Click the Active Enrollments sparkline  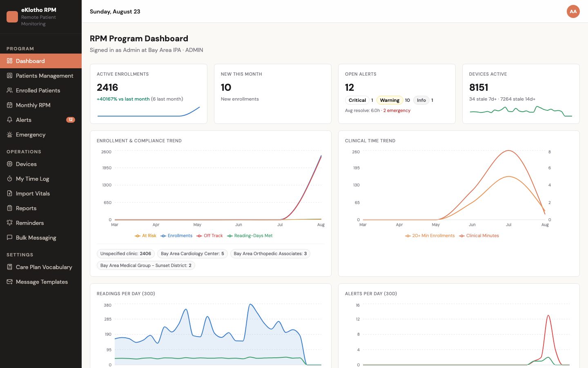click(149, 112)
